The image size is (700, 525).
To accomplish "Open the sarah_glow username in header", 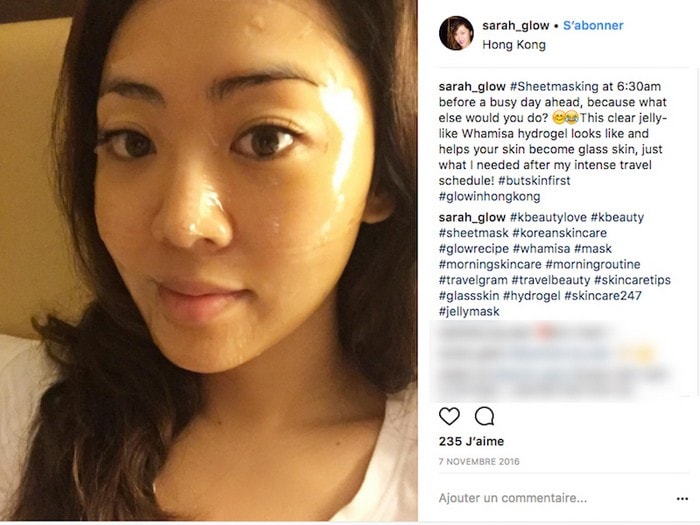I will tap(515, 25).
